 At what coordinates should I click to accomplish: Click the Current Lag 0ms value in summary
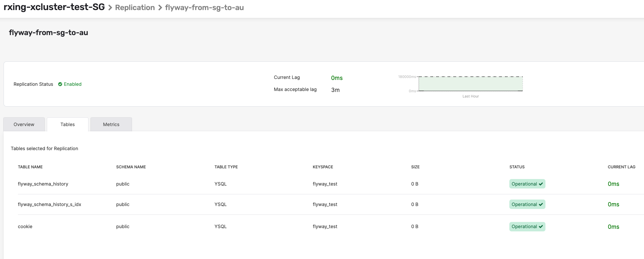coord(337,78)
